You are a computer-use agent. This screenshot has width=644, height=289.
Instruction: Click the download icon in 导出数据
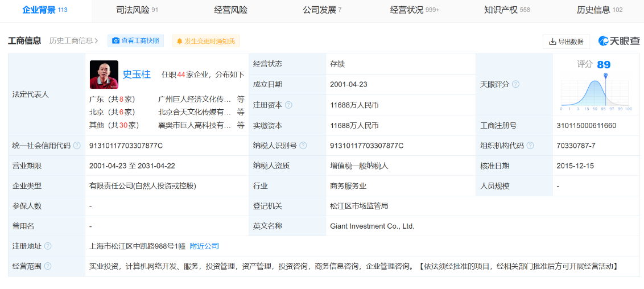coord(552,42)
